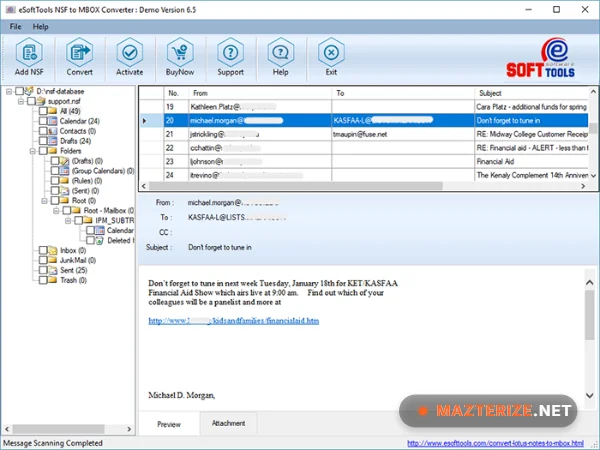This screenshot has height=450, width=600.
Task: Click the Exit toolbar icon
Action: coord(331,52)
